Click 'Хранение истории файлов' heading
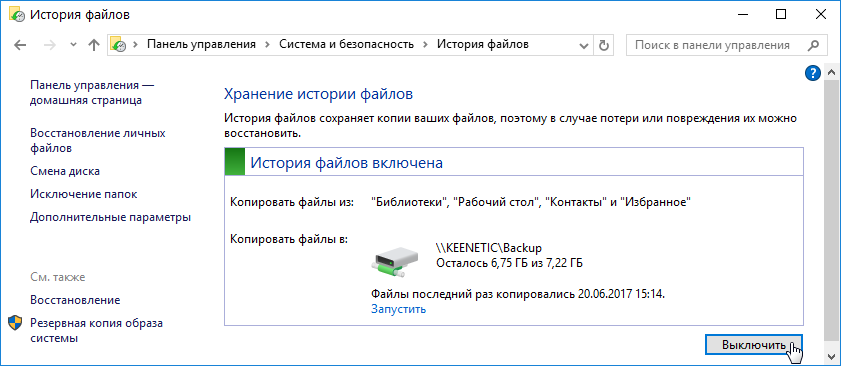Image resolution: width=841 pixels, height=366 pixels. (x=319, y=94)
